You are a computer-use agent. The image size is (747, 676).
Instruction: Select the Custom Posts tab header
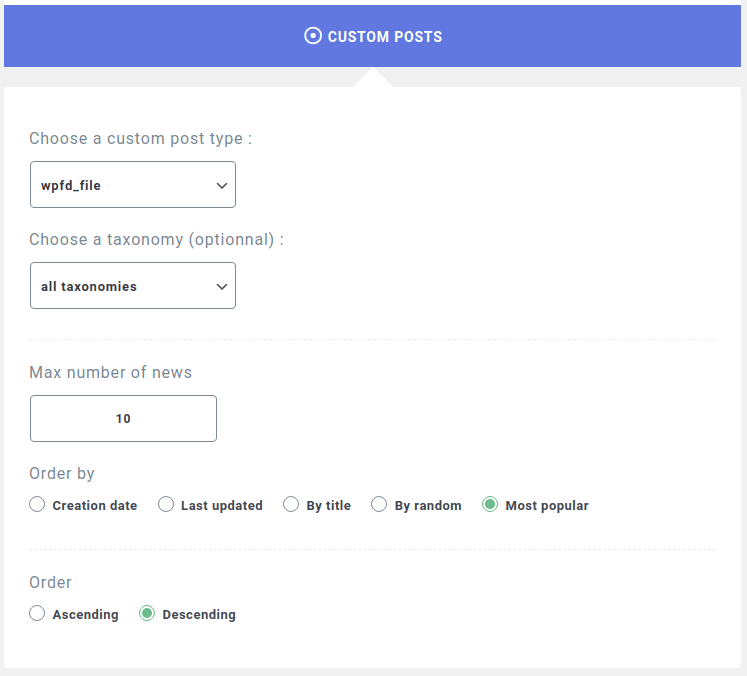tap(373, 36)
